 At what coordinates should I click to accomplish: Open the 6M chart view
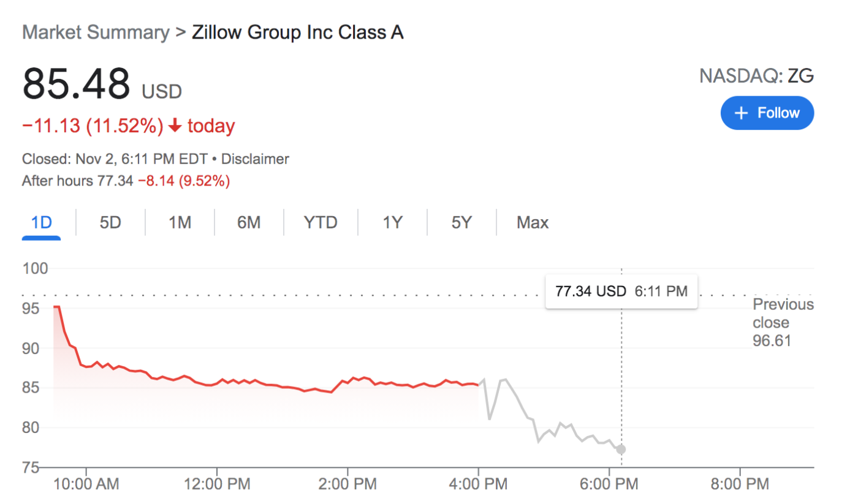[249, 222]
